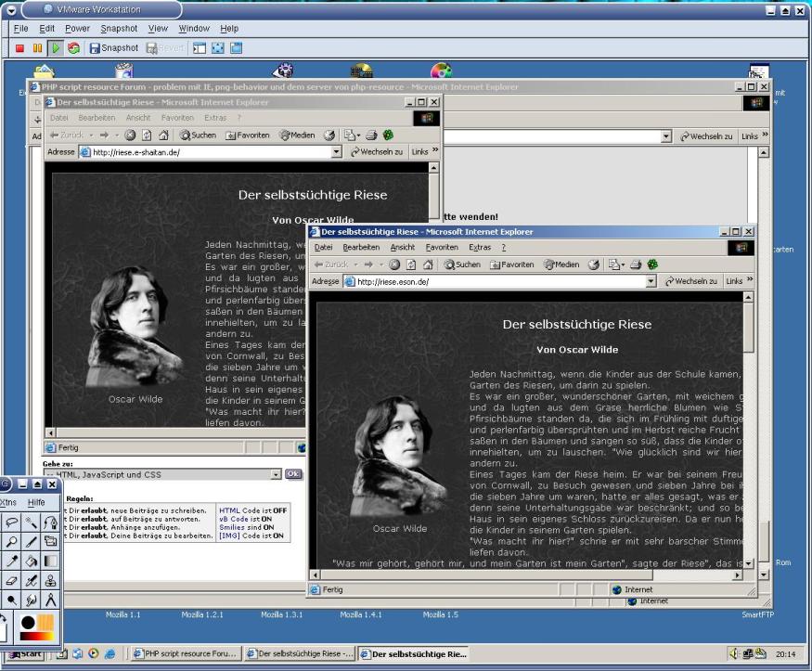Viewport: 812px width, 671px height.
Task: Open the VMware Power menu
Action: (77, 29)
